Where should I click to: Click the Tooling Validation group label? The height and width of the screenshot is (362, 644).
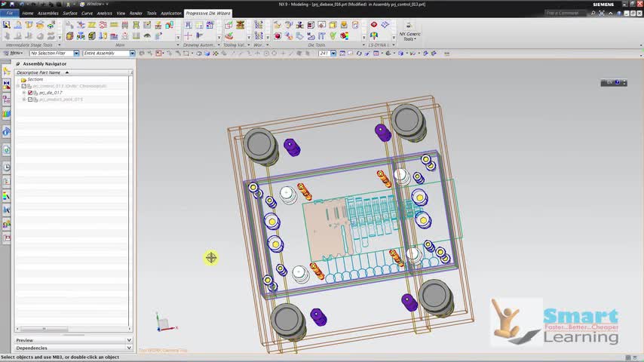(234, 45)
